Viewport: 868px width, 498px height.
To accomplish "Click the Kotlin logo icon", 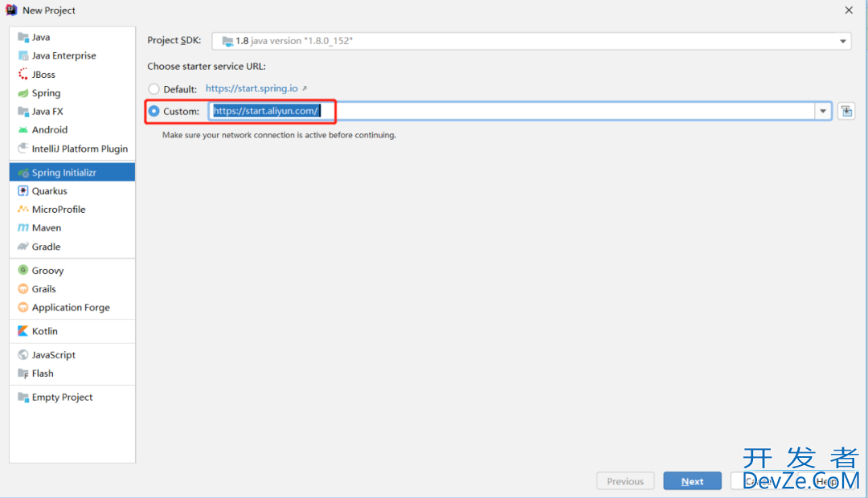I will [x=23, y=331].
